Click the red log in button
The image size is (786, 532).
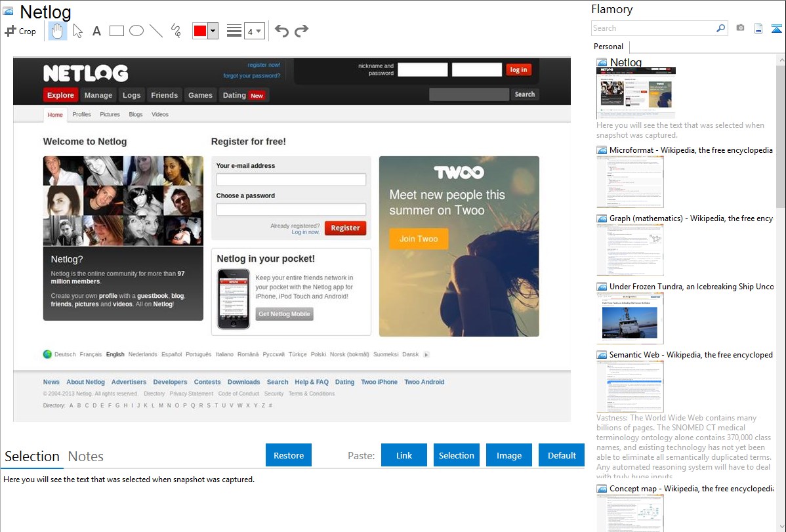pyautogui.click(x=518, y=70)
